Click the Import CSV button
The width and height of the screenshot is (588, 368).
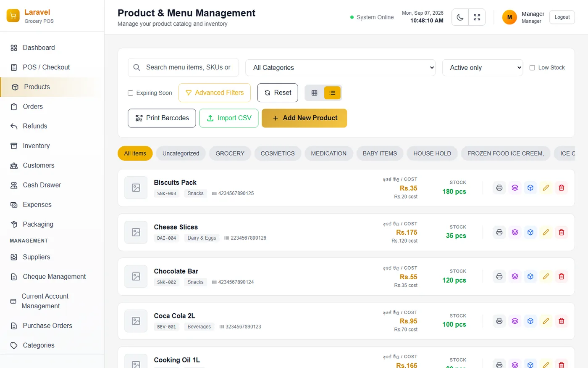coord(229,118)
